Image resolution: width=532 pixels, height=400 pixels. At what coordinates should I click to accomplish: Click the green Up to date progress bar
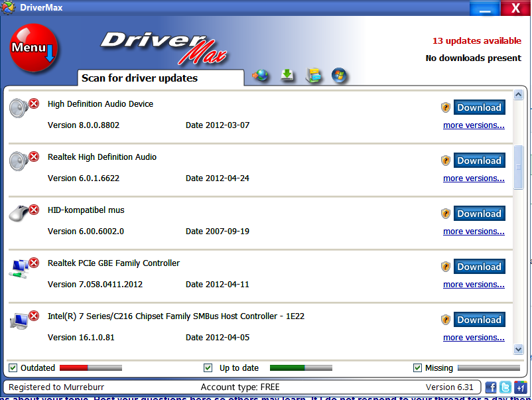(301, 367)
